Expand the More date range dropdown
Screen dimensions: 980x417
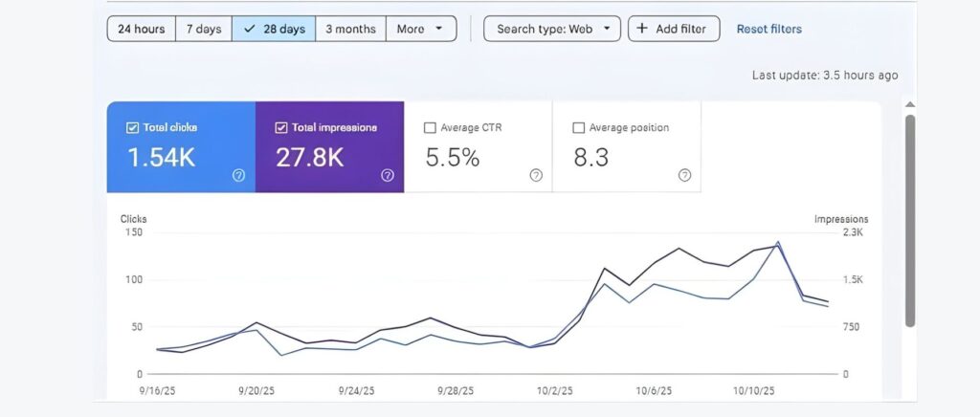421,29
